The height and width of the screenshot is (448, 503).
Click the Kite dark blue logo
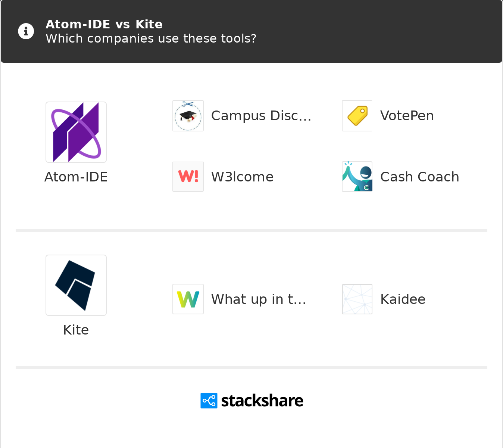coord(76,285)
